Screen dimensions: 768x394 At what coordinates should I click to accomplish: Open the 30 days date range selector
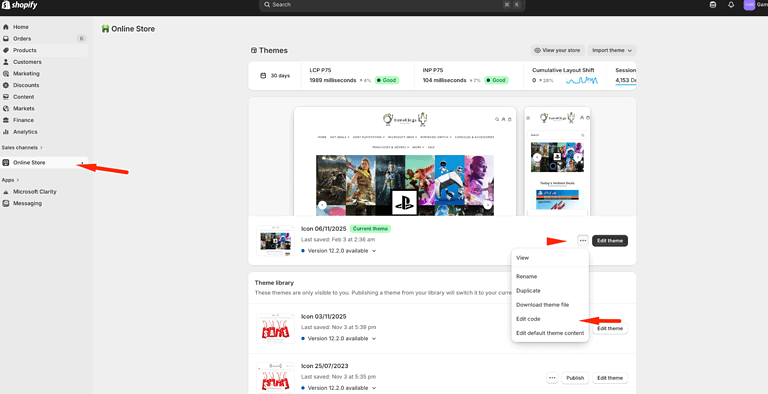coord(275,76)
